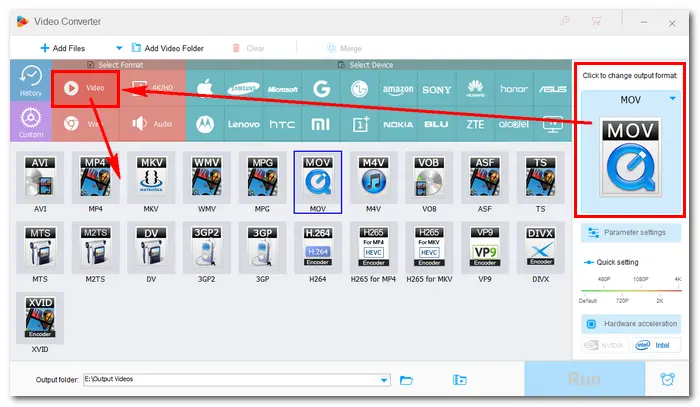Viewport: 700px width, 407px height.
Task: Select the XVID encoder format
Action: 40,318
